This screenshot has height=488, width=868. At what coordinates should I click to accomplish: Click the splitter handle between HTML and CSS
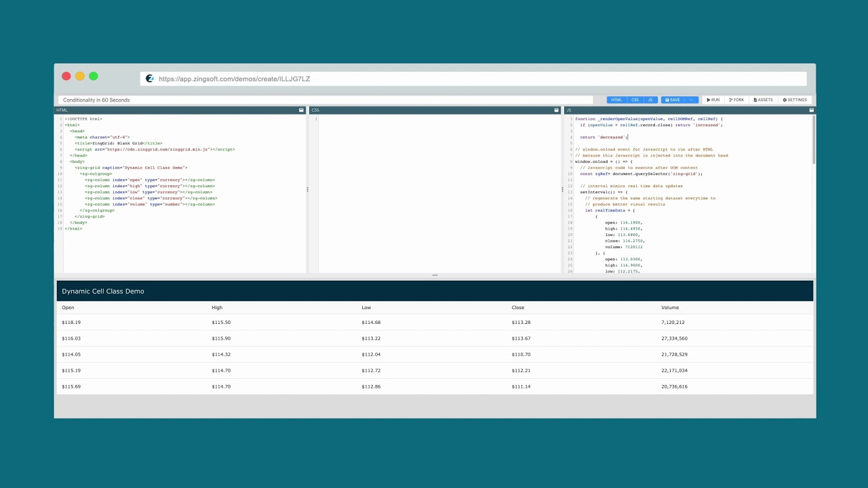coord(307,190)
